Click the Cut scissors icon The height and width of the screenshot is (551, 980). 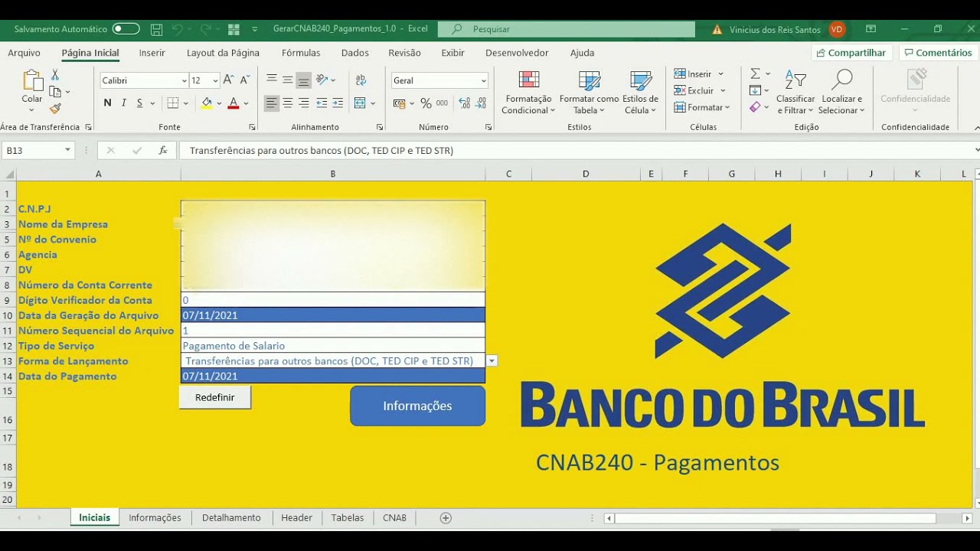(x=55, y=75)
